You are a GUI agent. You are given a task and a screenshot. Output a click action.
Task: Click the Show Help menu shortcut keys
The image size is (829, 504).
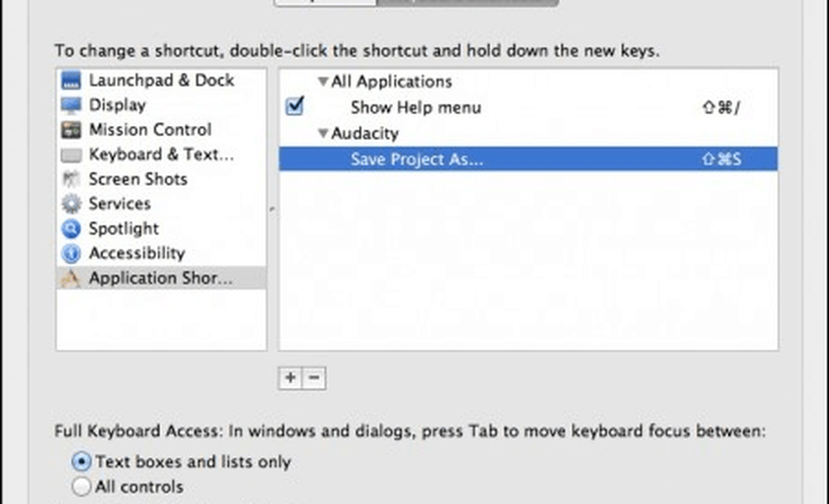point(720,108)
